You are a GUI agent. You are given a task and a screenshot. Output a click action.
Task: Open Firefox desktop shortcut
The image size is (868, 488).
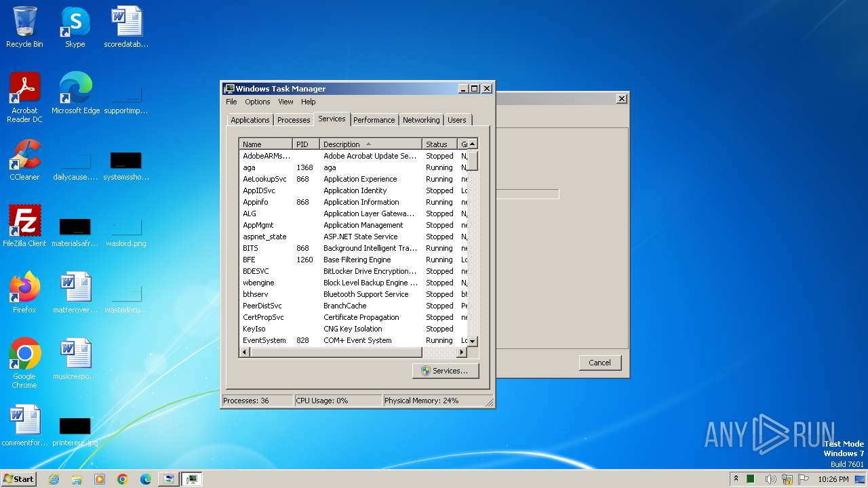tap(24, 293)
